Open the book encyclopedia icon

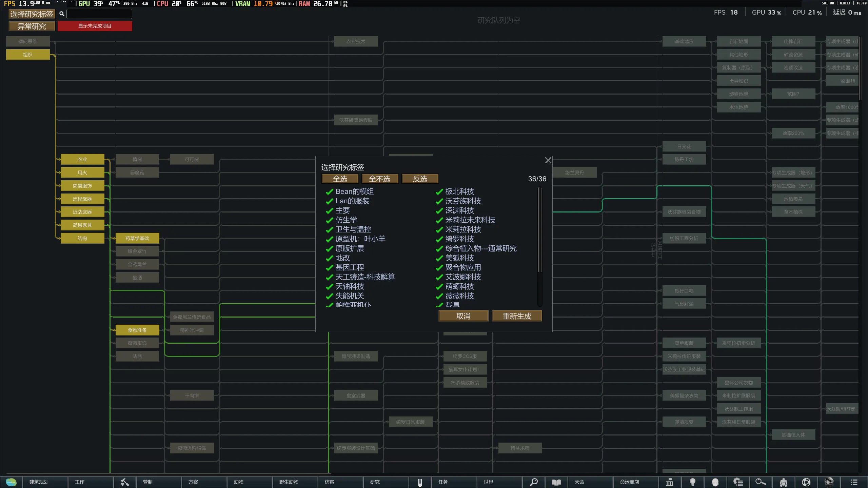pyautogui.click(x=556, y=482)
